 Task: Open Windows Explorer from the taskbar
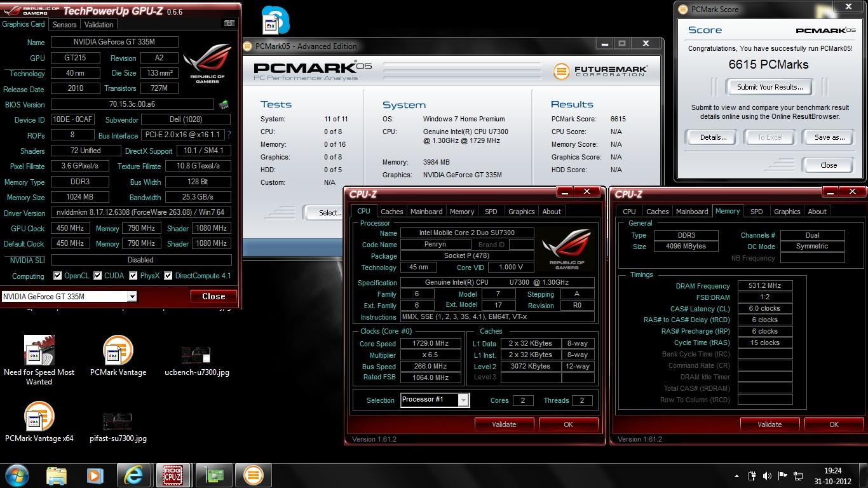click(57, 475)
